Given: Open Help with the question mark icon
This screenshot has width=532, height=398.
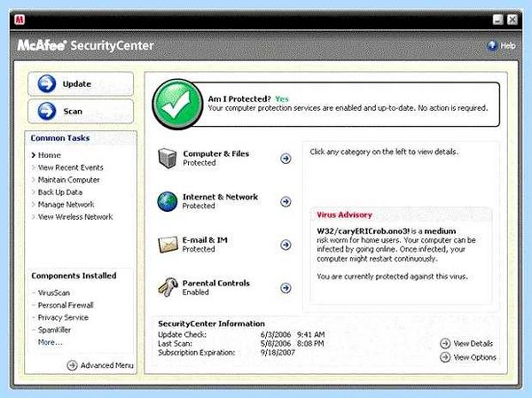Looking at the screenshot, I should coord(491,45).
